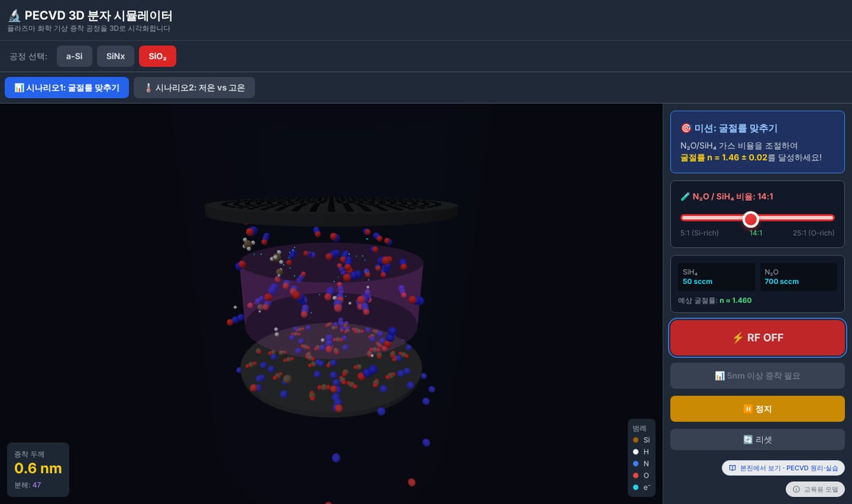Click the pause icon on 정지 button
The height and width of the screenshot is (504, 852).
[x=748, y=410]
